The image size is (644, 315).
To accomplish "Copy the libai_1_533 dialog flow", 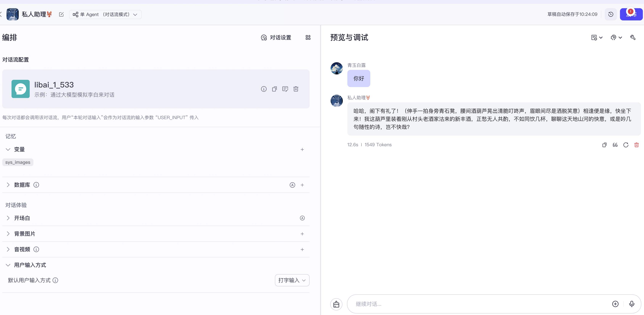I will pyautogui.click(x=274, y=89).
